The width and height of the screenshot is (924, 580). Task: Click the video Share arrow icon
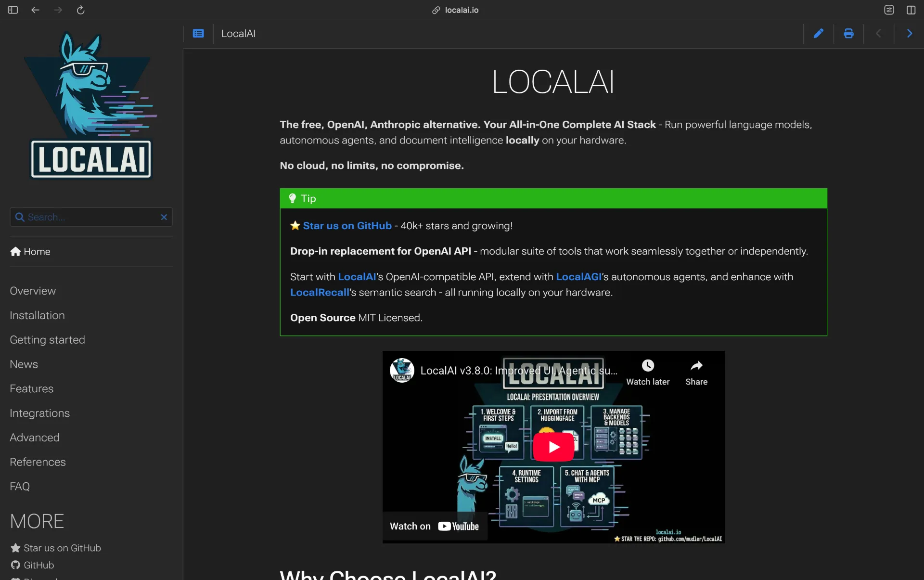696,366
